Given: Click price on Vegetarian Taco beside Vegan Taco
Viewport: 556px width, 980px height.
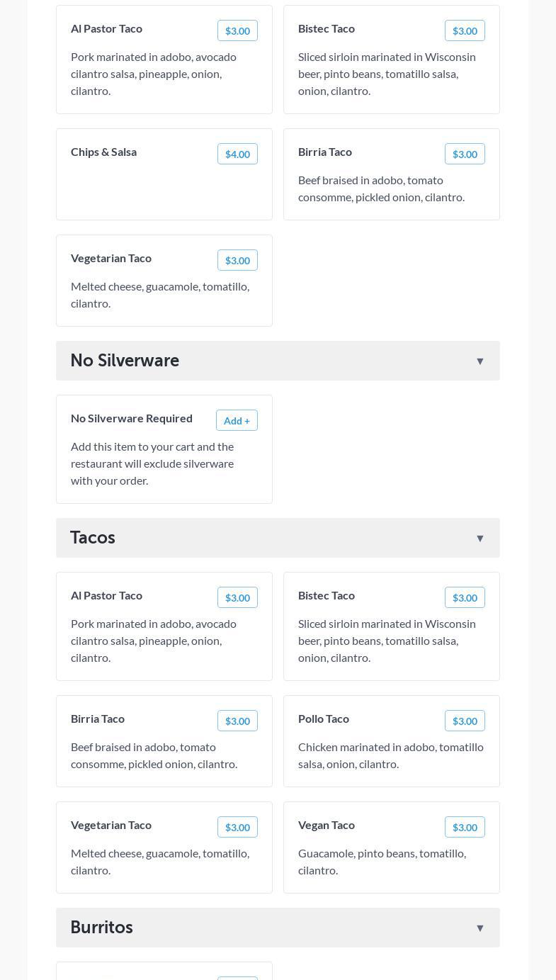Looking at the screenshot, I should pyautogui.click(x=237, y=827).
